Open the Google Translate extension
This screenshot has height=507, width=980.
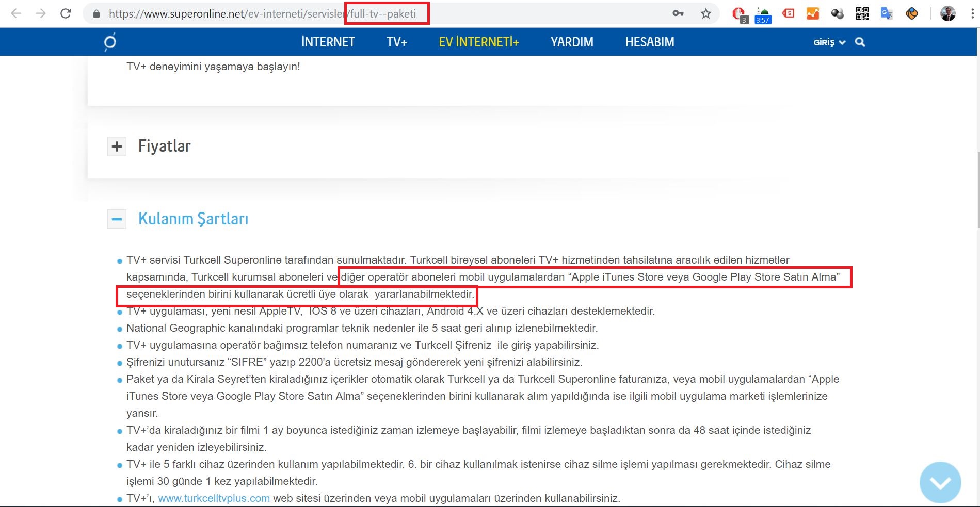point(887,13)
